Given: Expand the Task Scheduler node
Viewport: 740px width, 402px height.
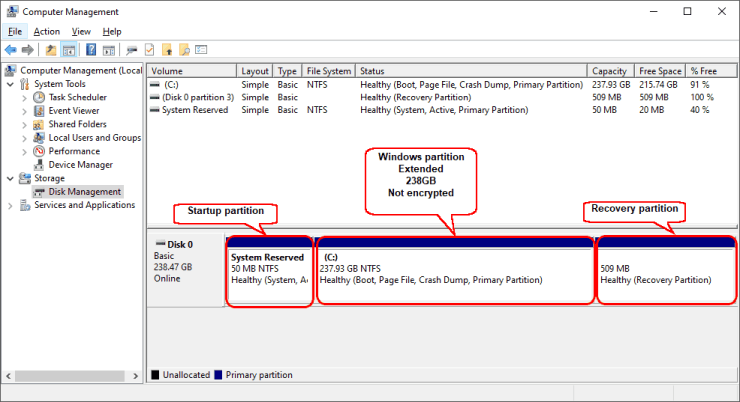Looking at the screenshot, I should click(24, 98).
